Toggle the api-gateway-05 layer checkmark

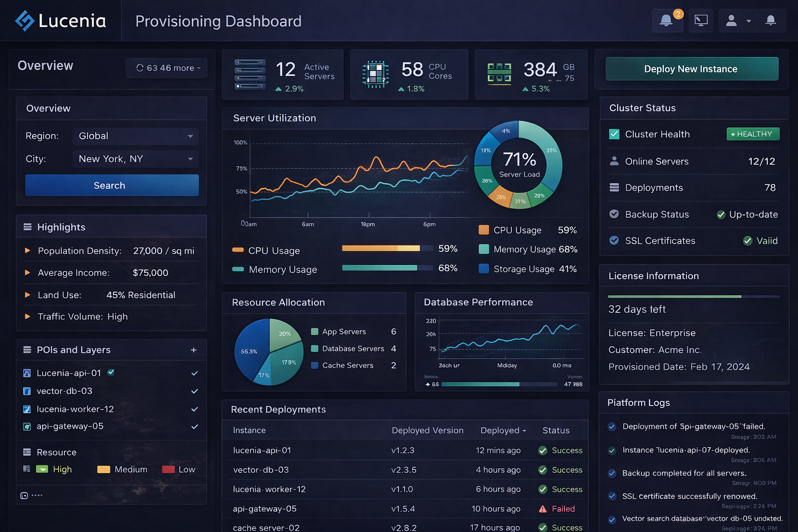(x=194, y=426)
